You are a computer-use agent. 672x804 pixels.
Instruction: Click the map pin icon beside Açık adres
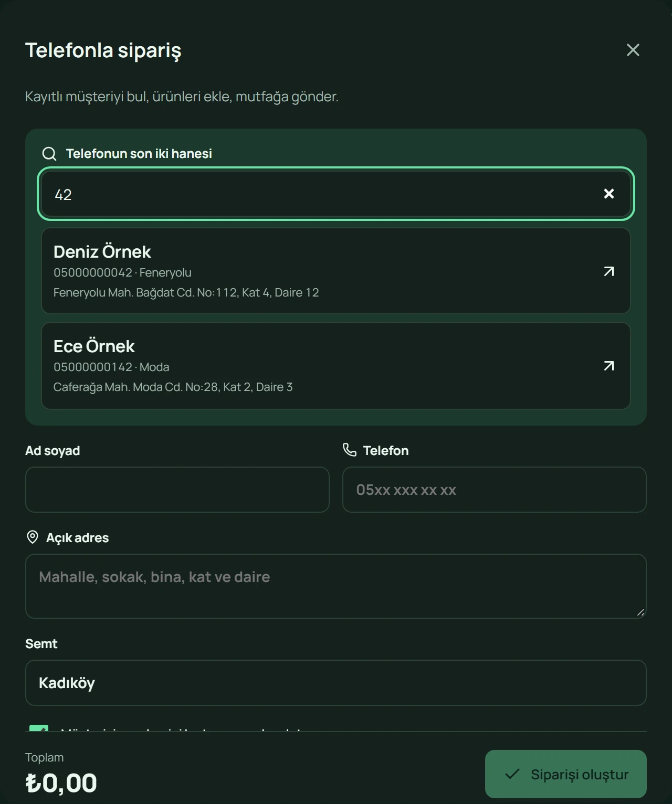[33, 537]
